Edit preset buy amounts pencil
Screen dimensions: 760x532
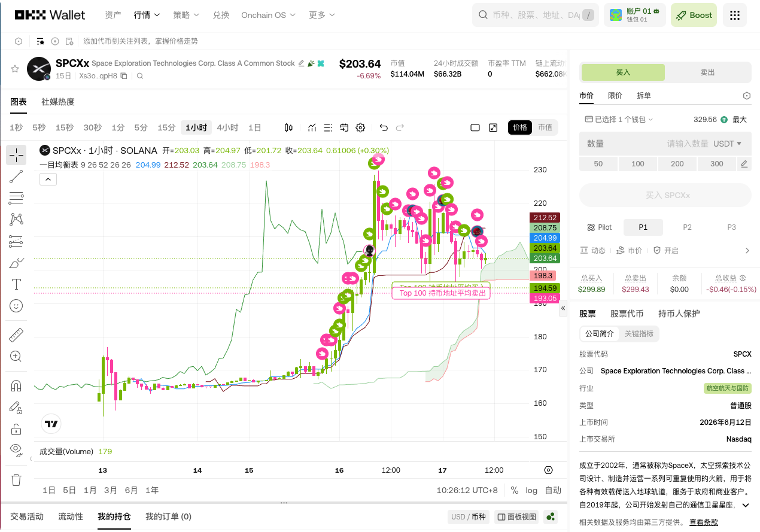tap(744, 164)
